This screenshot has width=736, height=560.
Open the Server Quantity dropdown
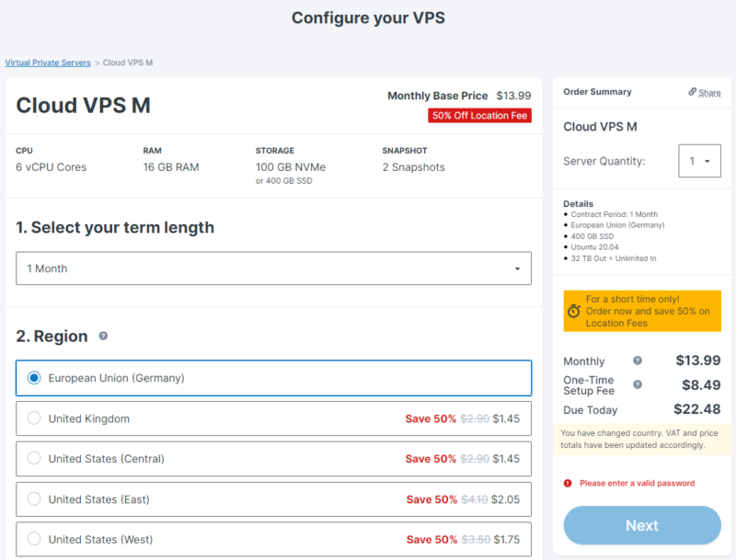[700, 161]
